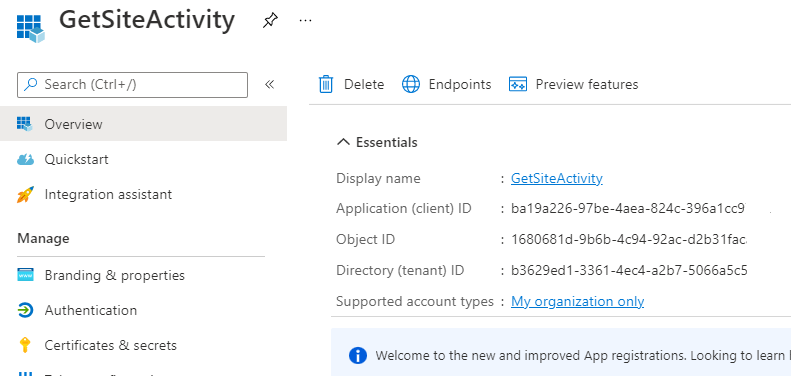
Task: Focus the Search (Ctrl+/) field
Action: 133,85
